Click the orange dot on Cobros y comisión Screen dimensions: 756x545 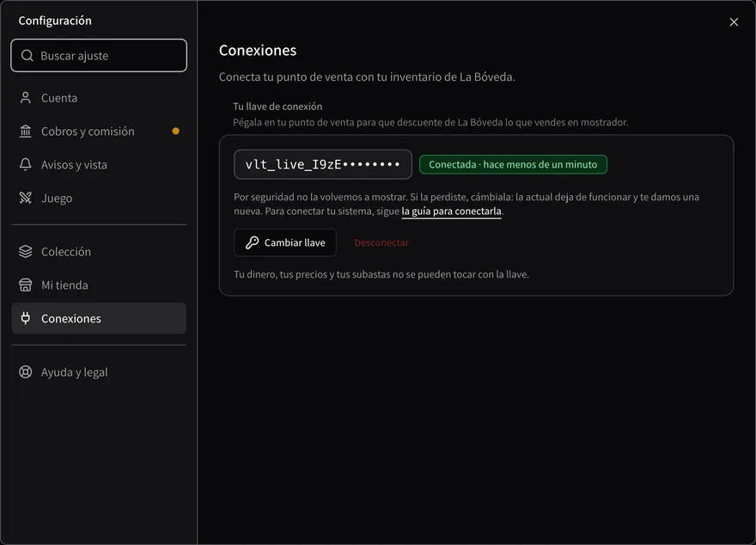click(x=176, y=132)
